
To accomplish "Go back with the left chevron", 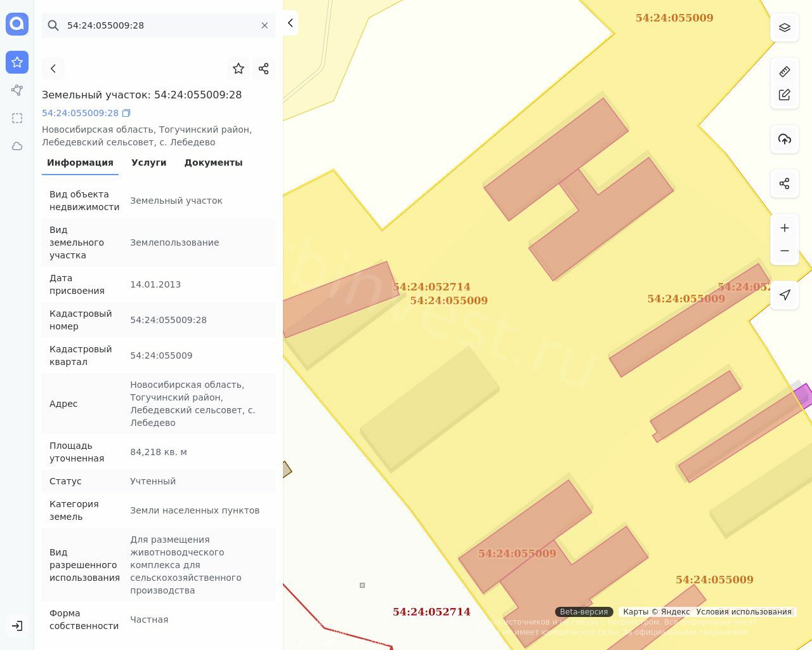I will point(53,69).
